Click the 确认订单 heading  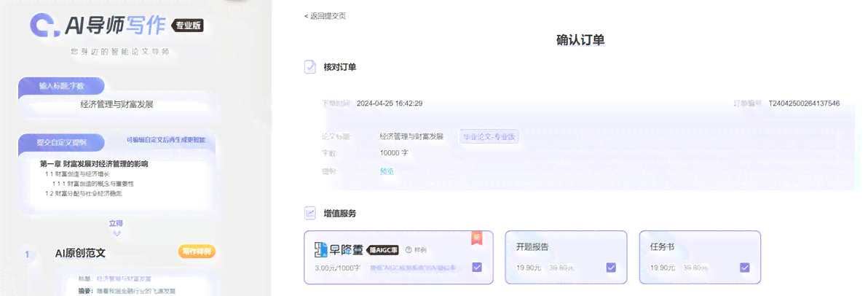pyautogui.click(x=580, y=41)
